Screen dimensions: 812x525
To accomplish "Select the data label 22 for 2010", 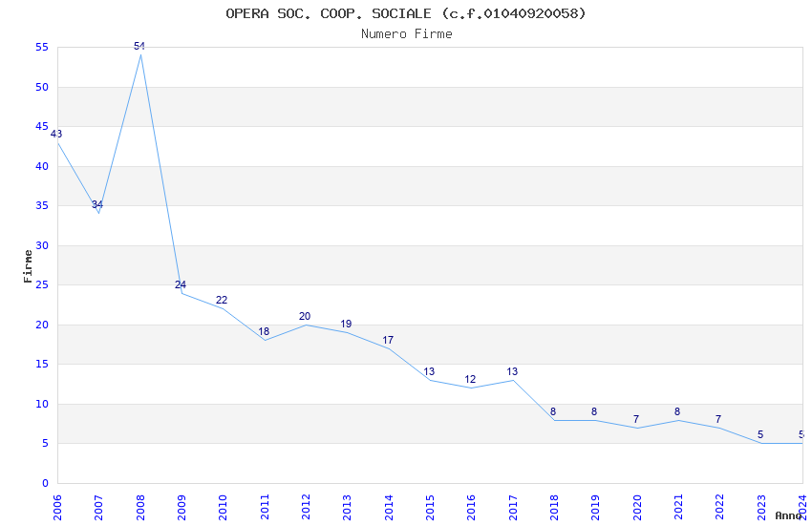I will [x=222, y=300].
